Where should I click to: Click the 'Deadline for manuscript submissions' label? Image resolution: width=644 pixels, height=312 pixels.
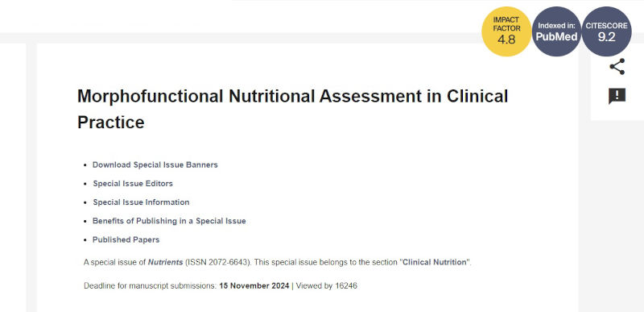pos(150,285)
